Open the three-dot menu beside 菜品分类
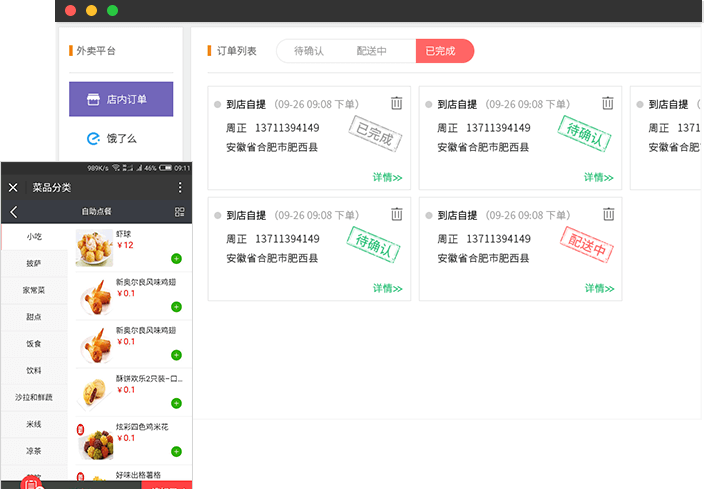This screenshot has width=705, height=489. (x=180, y=187)
